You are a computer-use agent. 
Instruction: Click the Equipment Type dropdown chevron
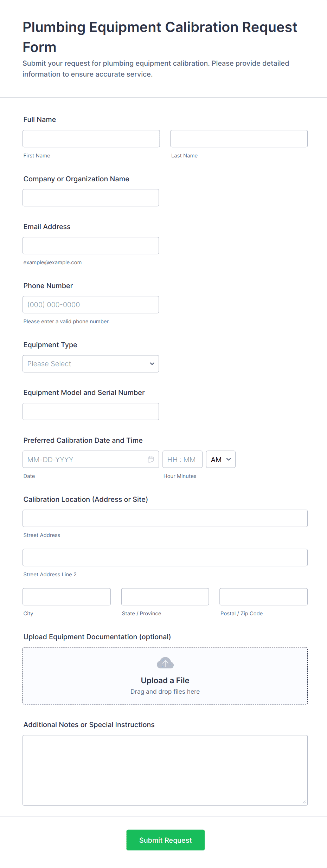152,364
